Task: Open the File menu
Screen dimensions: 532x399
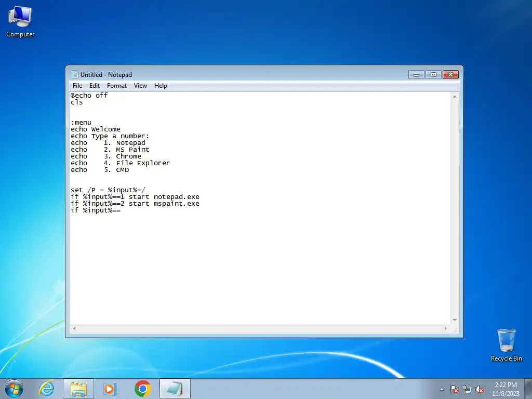Action: pos(77,86)
